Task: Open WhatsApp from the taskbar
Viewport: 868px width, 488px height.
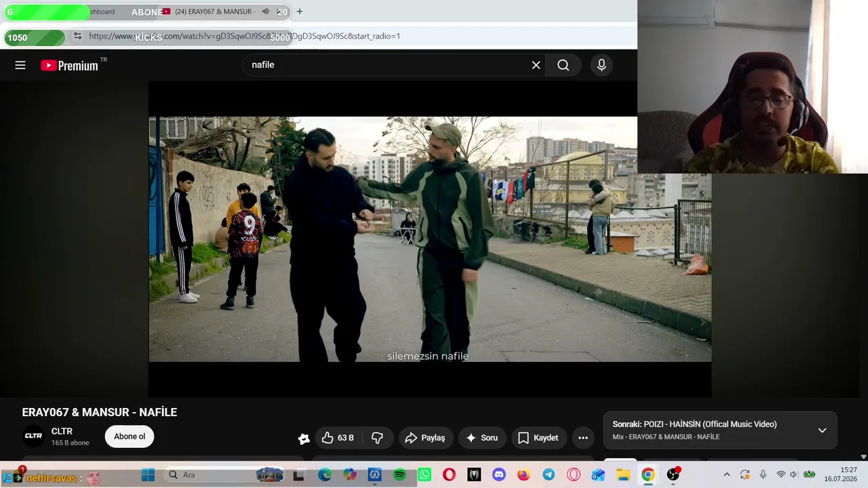Action: (425, 475)
